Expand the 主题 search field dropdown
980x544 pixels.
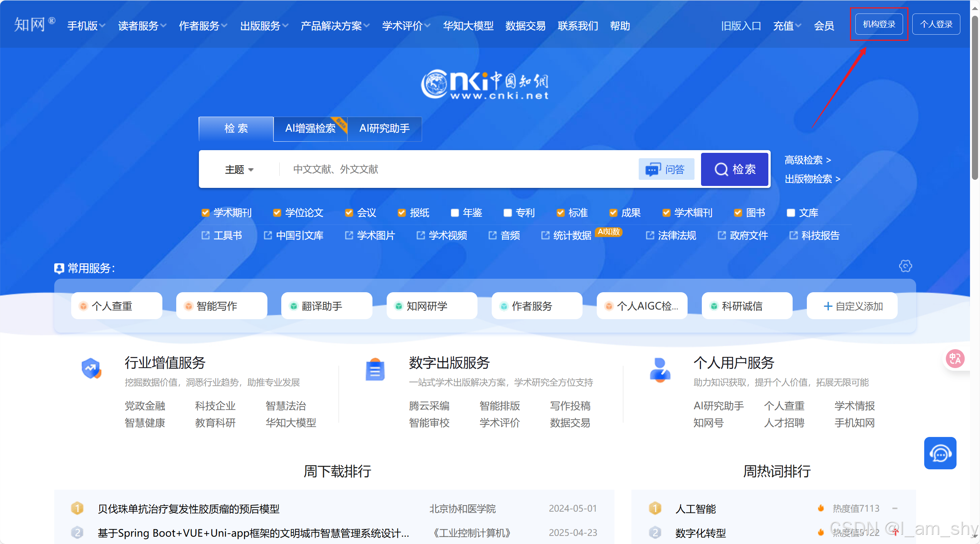(239, 169)
